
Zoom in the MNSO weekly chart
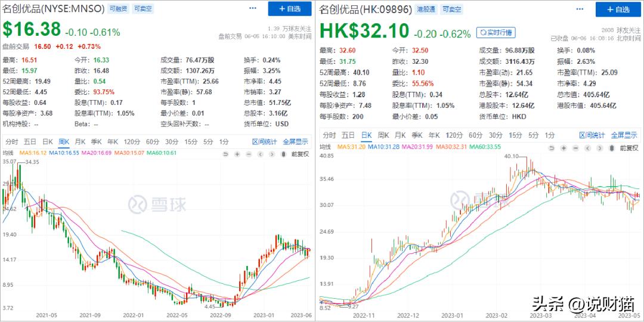pos(237,154)
